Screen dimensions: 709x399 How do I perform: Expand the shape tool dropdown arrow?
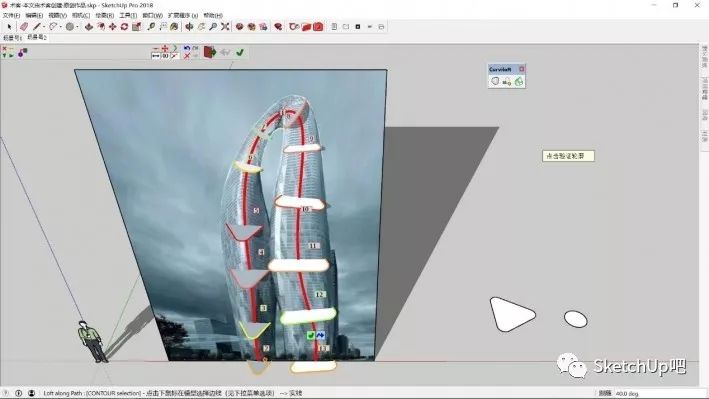(61, 27)
